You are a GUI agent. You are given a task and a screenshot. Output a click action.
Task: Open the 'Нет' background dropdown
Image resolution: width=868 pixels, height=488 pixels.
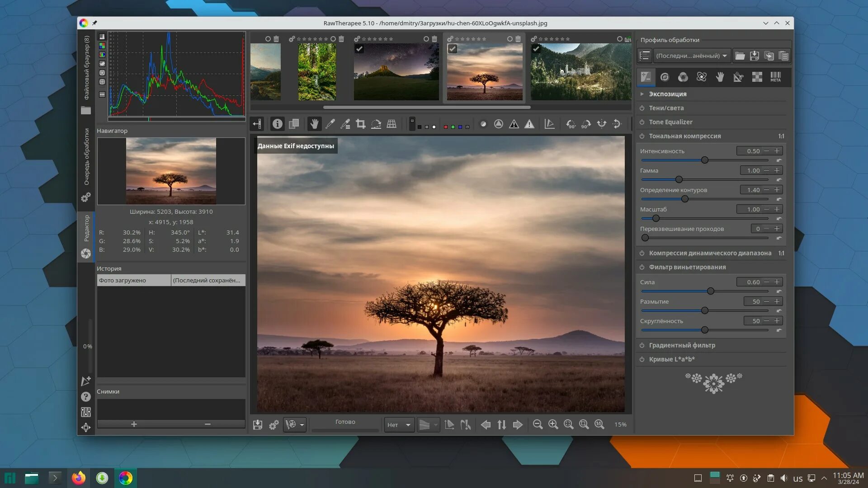[399, 425]
